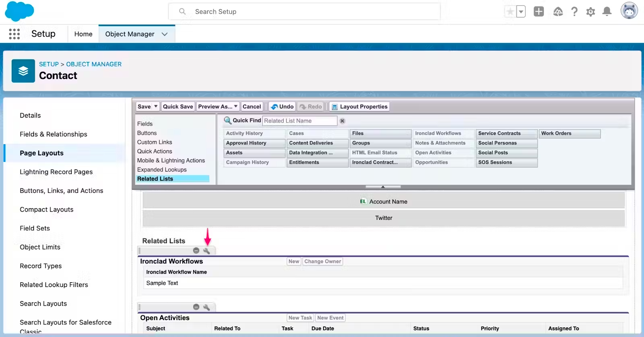
Task: Click the favorites star icon
Action: 510,12
